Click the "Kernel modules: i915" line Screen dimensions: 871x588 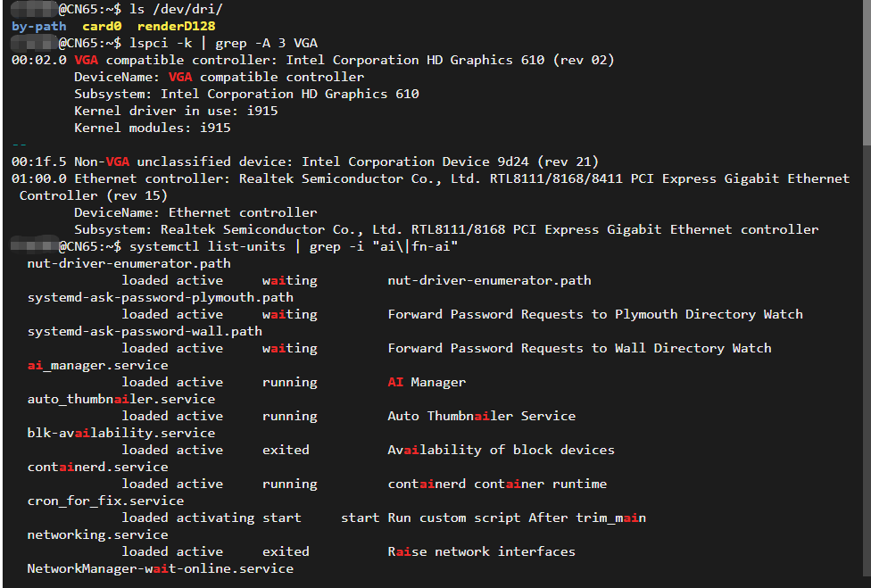[x=153, y=128]
